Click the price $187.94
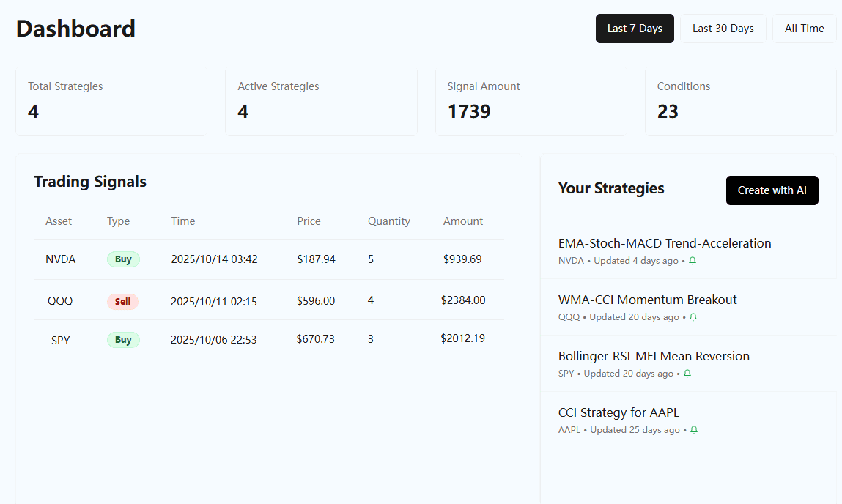Image resolution: width=842 pixels, height=504 pixels. [317, 259]
